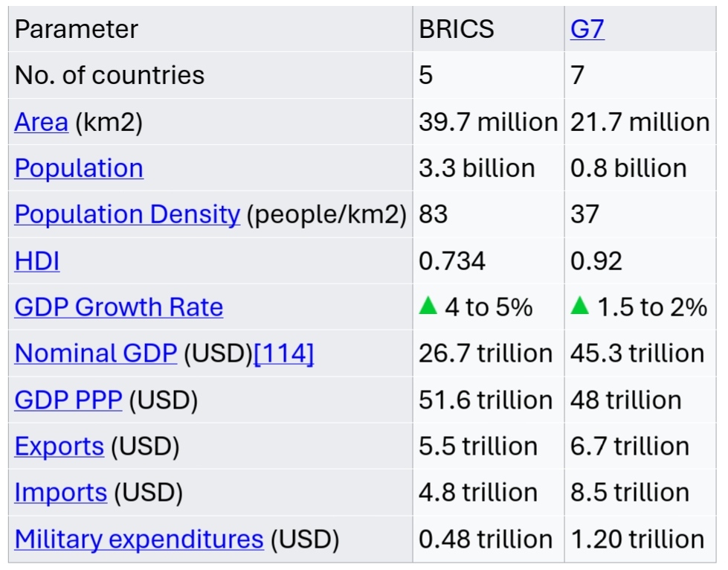Open the Nominal GDP link
Screen dimensions: 728x570
(95, 353)
